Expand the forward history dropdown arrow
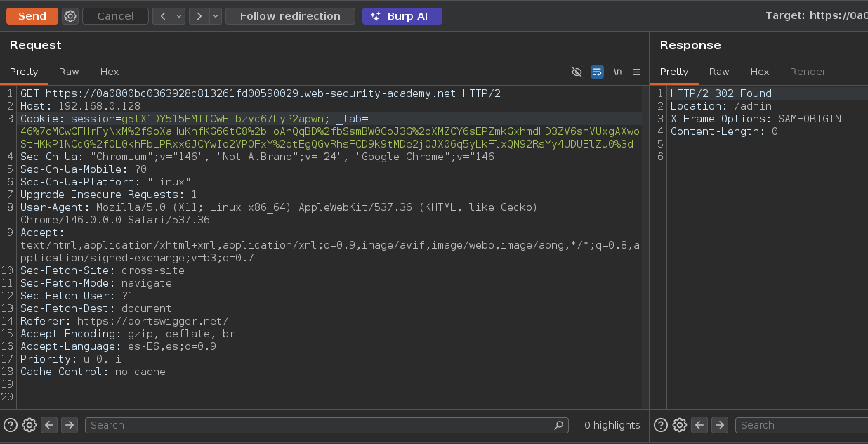868x444 pixels. (x=215, y=16)
